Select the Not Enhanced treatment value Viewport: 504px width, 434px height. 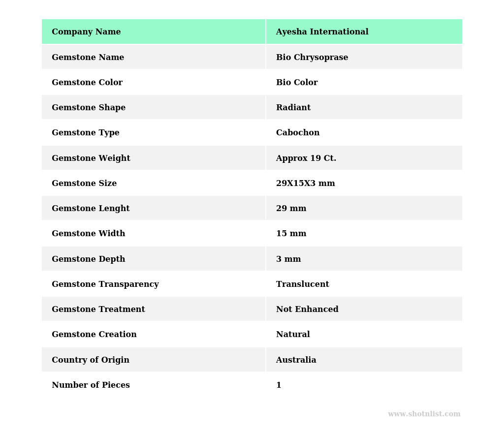[x=307, y=310]
